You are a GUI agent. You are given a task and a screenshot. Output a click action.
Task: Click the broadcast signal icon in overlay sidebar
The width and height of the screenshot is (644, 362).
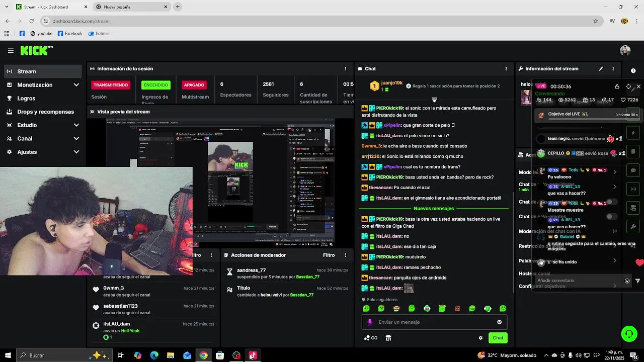(x=633, y=189)
